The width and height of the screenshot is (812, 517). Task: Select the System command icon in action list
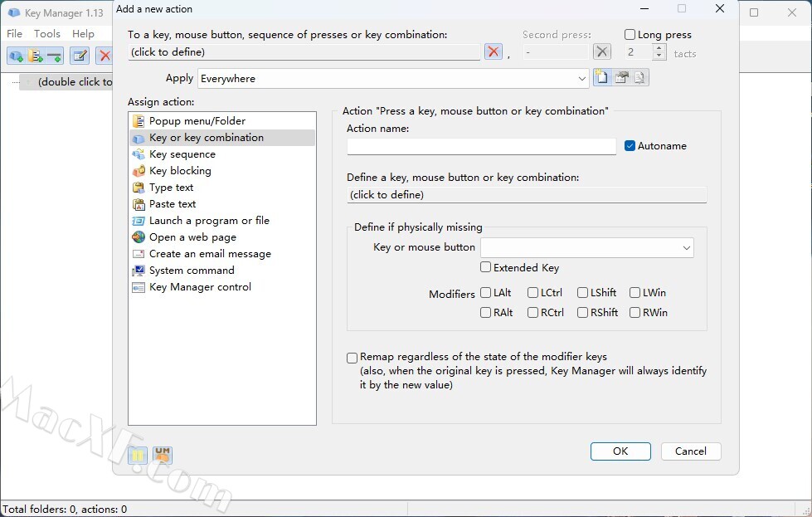pos(139,271)
